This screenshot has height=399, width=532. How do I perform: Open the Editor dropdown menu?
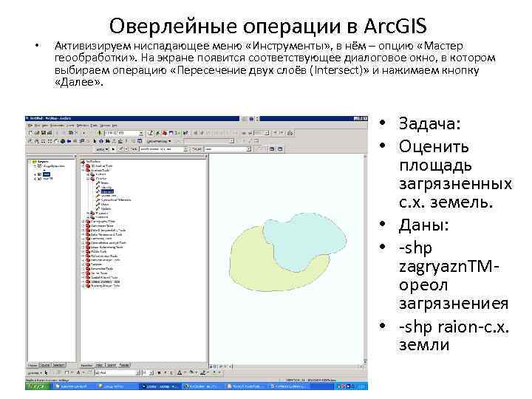(102, 149)
